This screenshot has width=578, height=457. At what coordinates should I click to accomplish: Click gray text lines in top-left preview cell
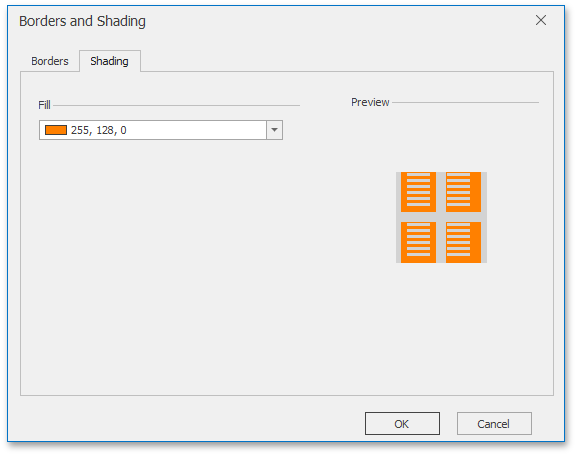[418, 189]
